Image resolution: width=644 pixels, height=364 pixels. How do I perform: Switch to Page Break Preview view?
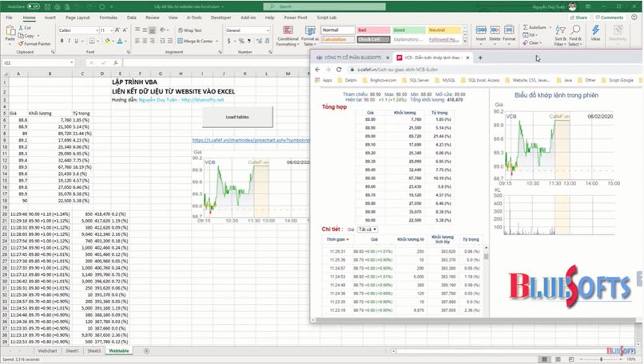pos(571,359)
